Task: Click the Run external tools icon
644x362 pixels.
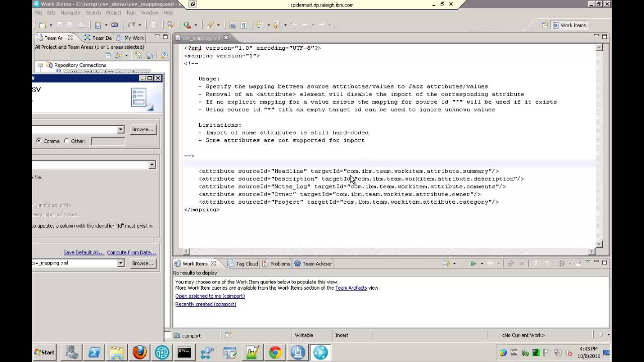Action: tap(187, 25)
